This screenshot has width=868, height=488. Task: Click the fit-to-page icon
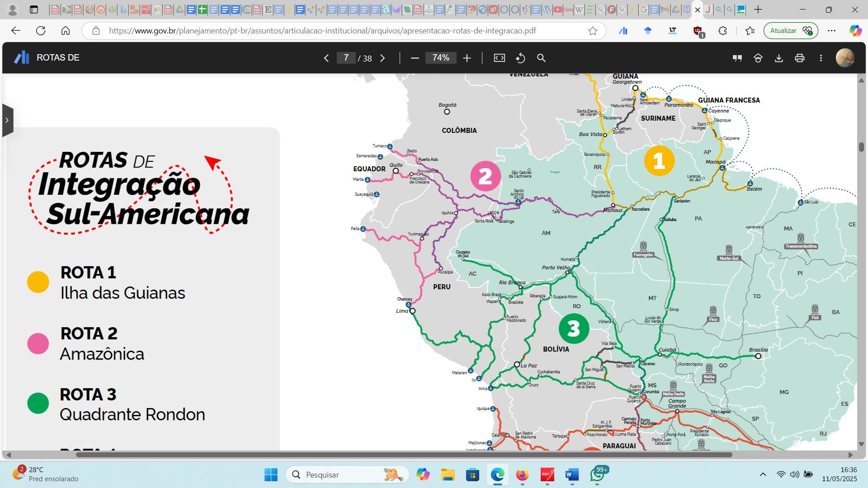[499, 58]
